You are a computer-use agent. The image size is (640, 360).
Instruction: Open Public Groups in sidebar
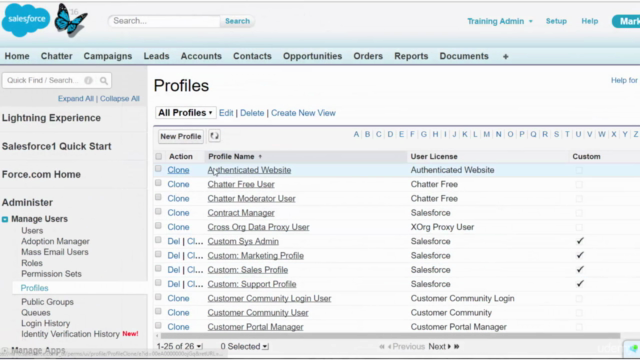47,302
